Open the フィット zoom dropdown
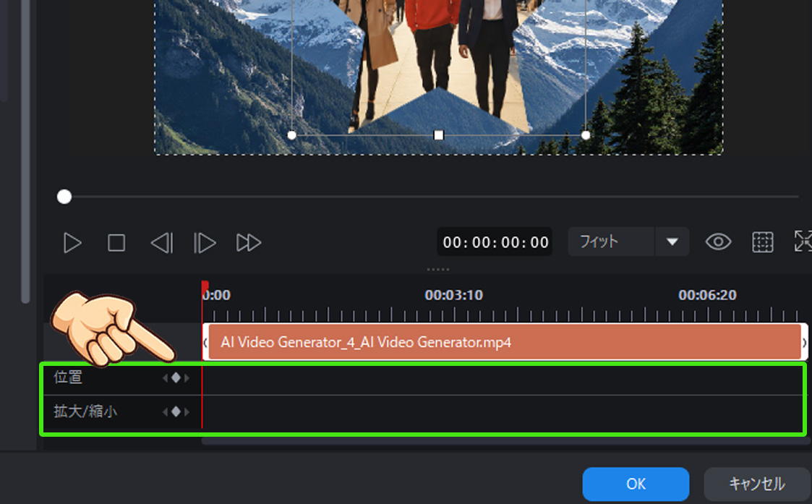 pyautogui.click(x=611, y=242)
